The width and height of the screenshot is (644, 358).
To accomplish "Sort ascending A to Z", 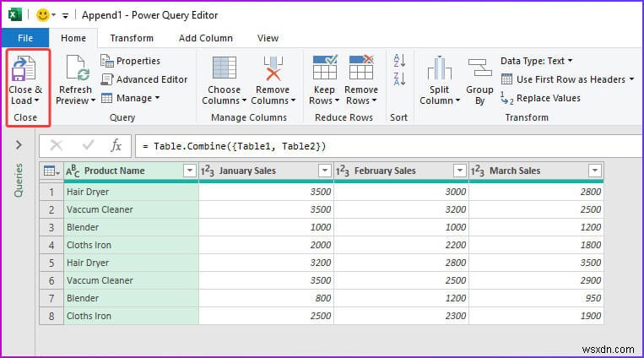I will click(399, 61).
